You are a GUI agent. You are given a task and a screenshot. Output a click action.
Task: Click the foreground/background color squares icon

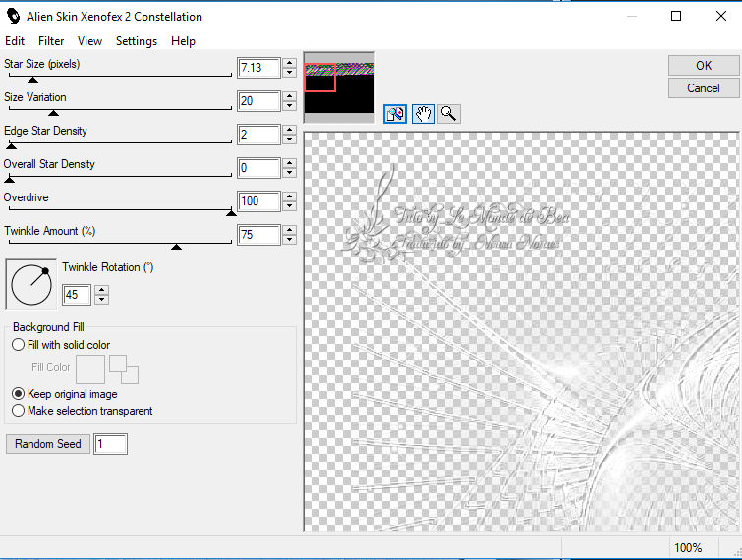[124, 369]
